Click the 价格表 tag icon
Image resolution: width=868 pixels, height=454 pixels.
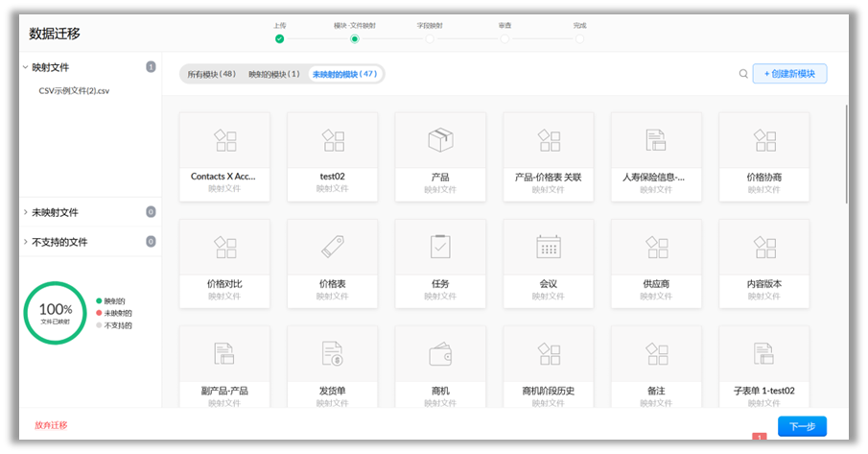pos(332,247)
